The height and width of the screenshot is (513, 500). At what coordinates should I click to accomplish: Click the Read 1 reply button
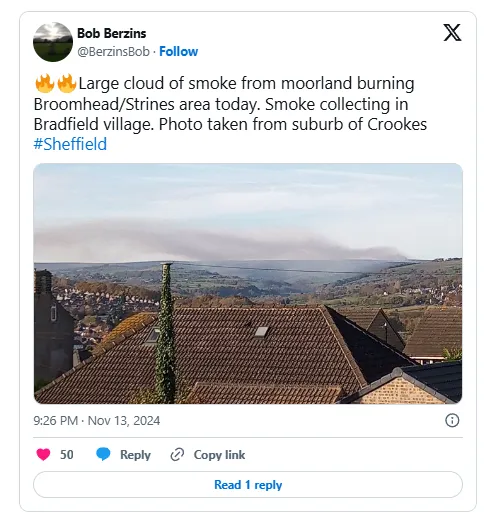[x=248, y=485]
